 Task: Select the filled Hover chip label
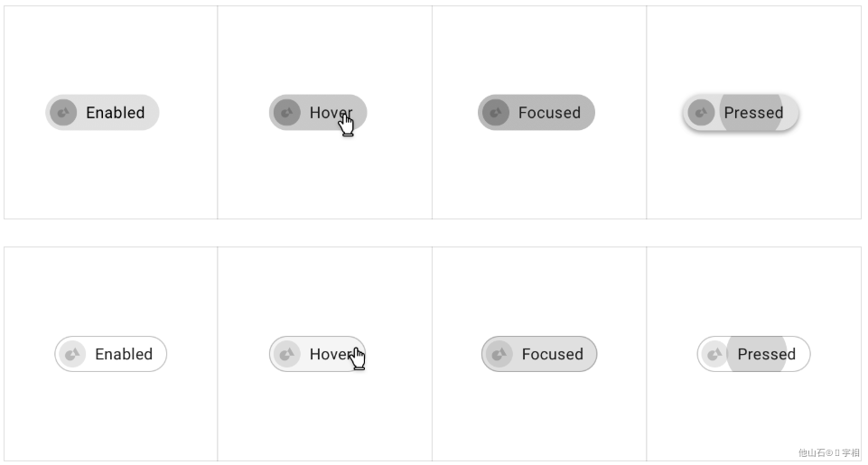click(331, 112)
